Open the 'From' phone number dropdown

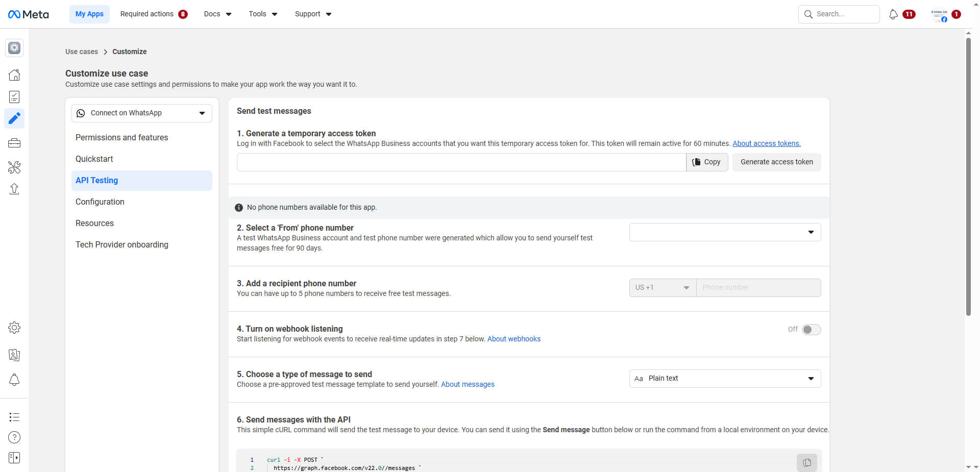pyautogui.click(x=725, y=232)
